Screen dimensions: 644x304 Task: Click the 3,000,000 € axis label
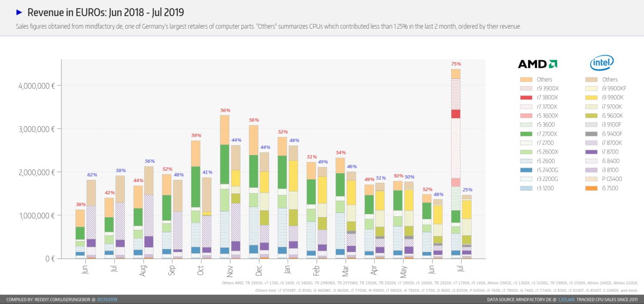36,129
